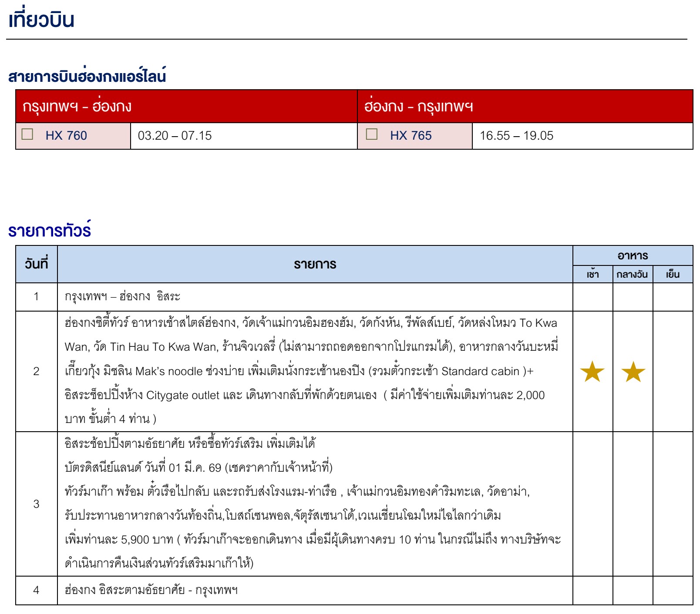Click the เย็น meal sub-header
The height and width of the screenshot is (614, 700).
click(x=673, y=275)
